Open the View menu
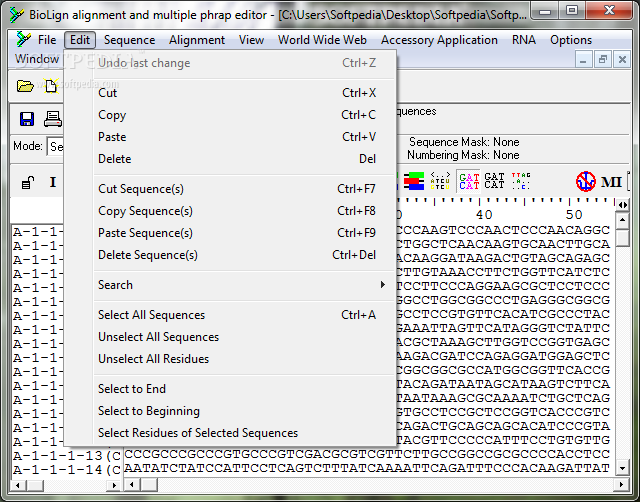The height and width of the screenshot is (502, 640). click(x=251, y=40)
